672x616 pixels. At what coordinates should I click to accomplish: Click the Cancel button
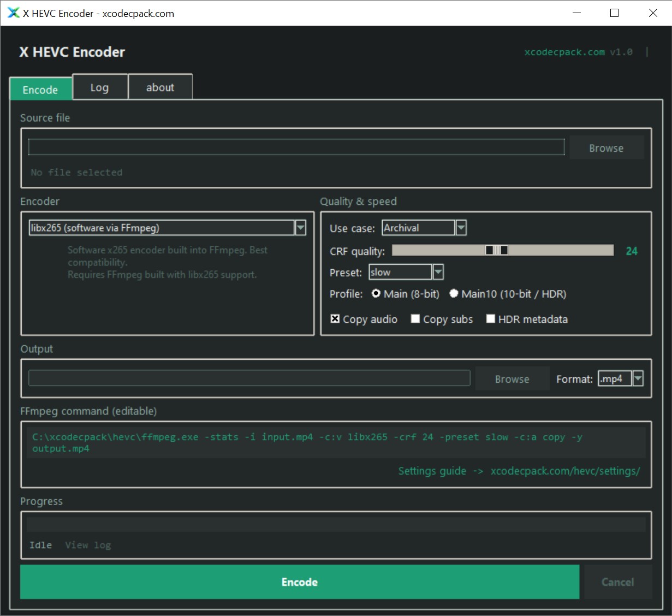tap(618, 582)
